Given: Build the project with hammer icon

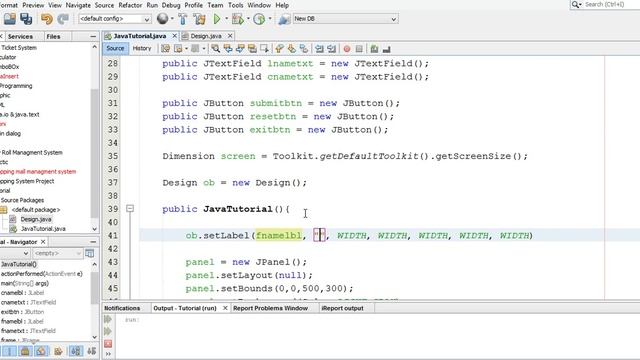Looking at the screenshot, I should pos(182,19).
